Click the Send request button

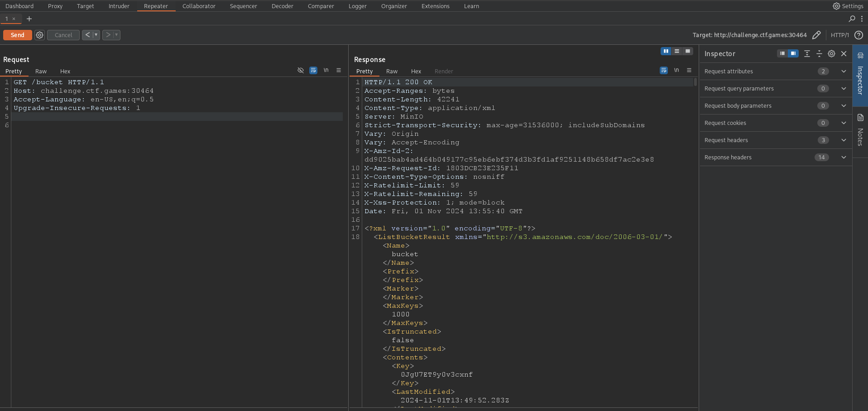coord(17,35)
